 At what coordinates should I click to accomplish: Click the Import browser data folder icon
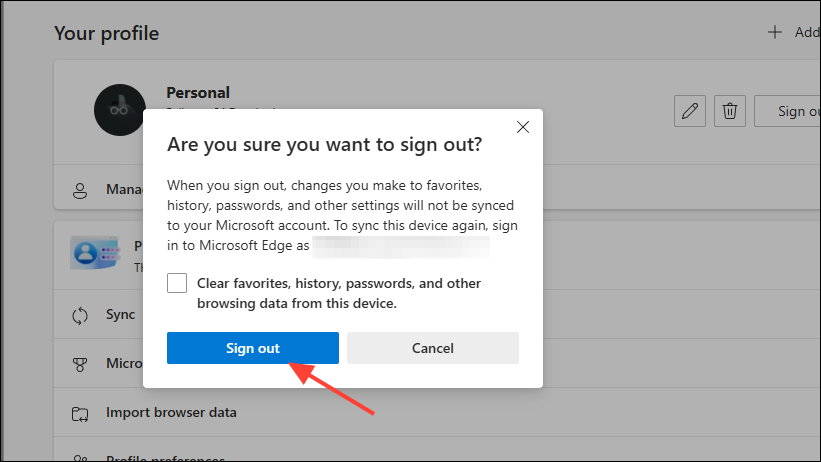point(80,412)
